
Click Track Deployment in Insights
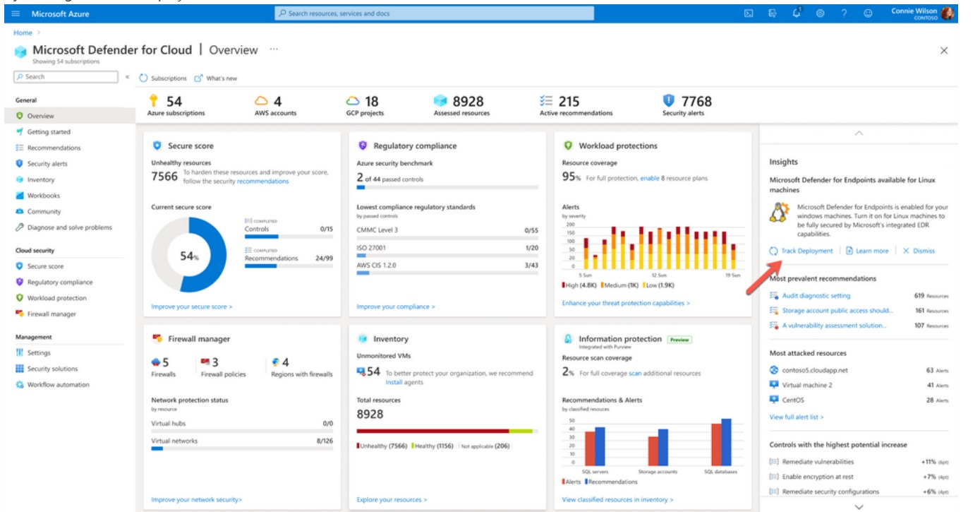(801, 251)
